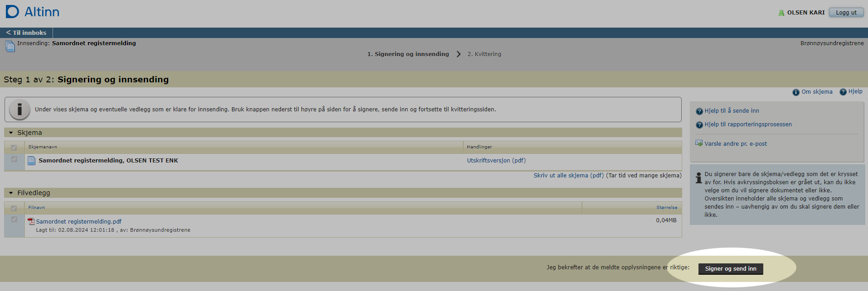
Task: Collapse the Filvedlegg section
Action: tap(11, 193)
